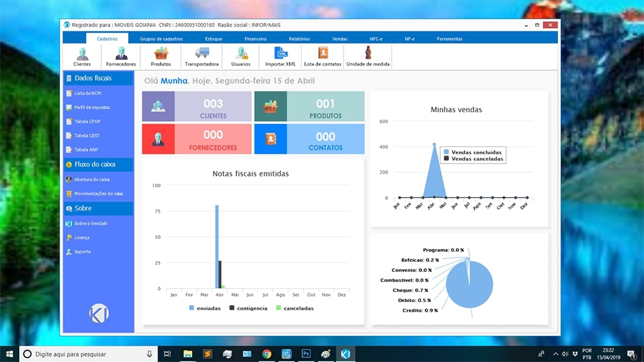Switch to the Financeiro tab
644x362 pixels.
pyautogui.click(x=255, y=39)
